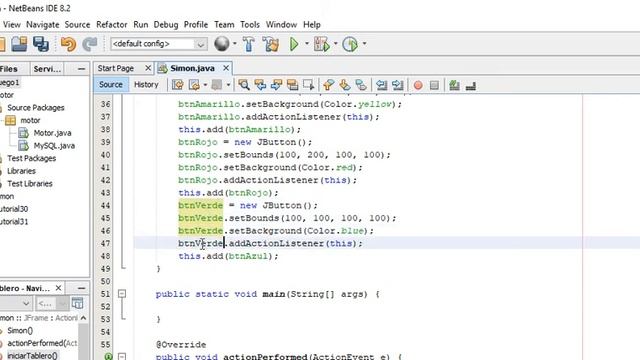Switch to the Start Page tab
640x360 pixels.
click(x=116, y=68)
